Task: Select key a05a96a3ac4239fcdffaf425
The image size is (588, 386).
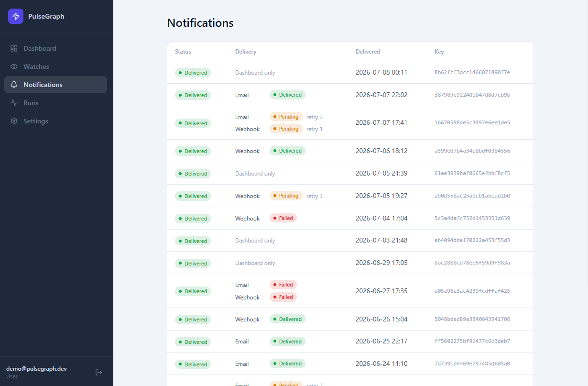Action: [x=472, y=291]
